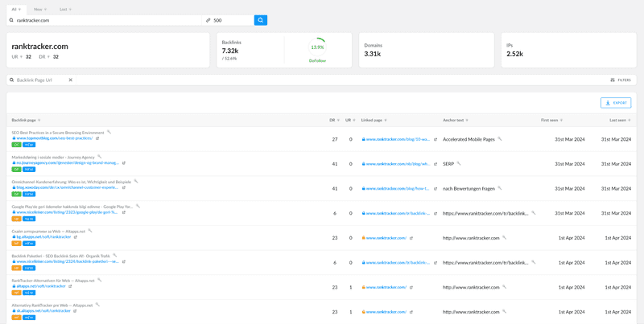Click 'Accelerated Mobile Pages' anchor text
The image size is (644, 324).
[x=469, y=139]
